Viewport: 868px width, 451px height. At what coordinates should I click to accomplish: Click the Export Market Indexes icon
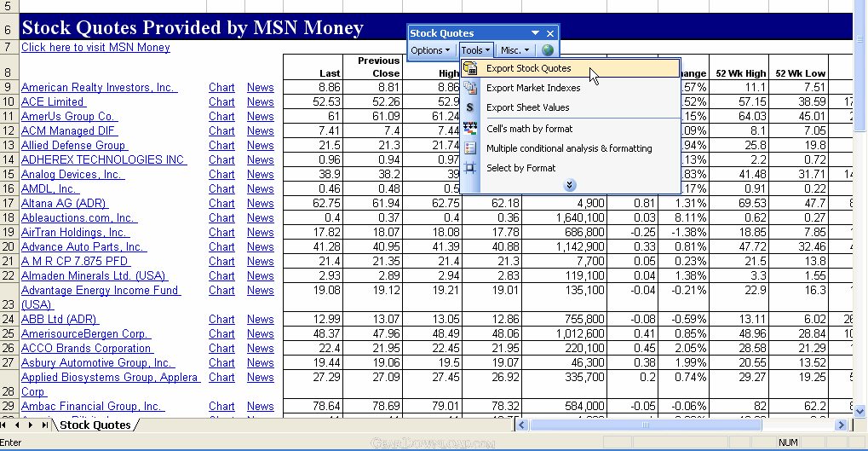point(470,88)
